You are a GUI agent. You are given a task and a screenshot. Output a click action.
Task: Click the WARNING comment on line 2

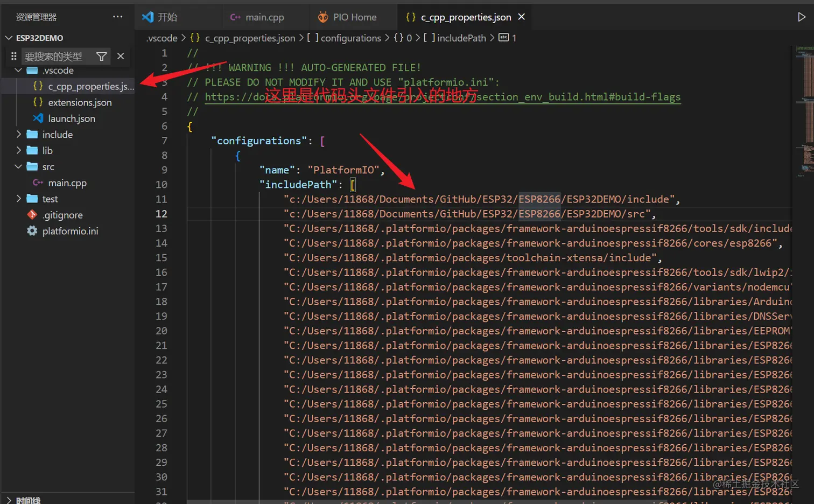[x=304, y=68]
